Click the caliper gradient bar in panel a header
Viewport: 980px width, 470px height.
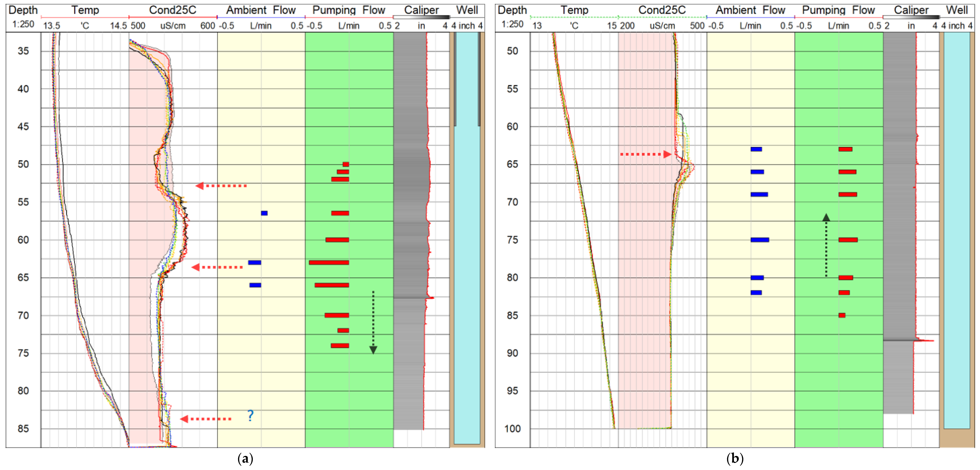pos(422,17)
